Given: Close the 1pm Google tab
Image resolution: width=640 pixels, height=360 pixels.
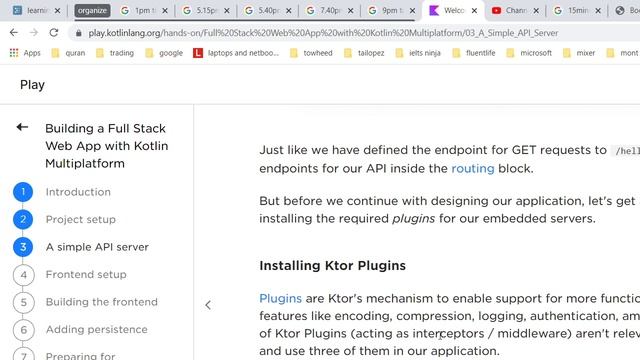Looking at the screenshot, I should point(165,11).
